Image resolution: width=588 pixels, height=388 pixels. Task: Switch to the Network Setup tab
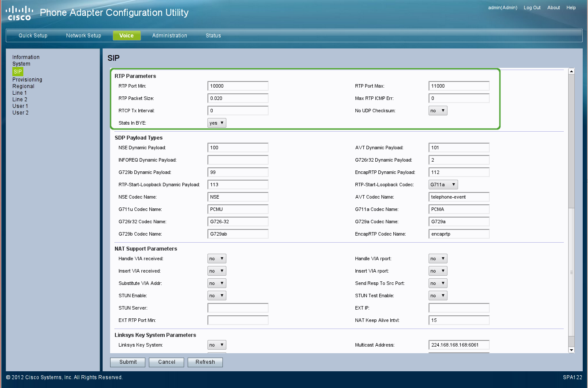[x=83, y=36]
